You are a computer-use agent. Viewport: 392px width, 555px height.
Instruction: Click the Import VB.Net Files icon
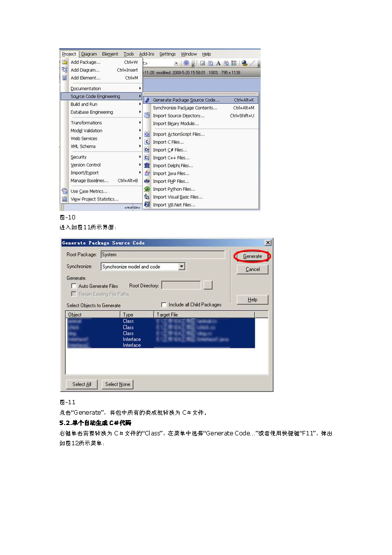[147, 205]
